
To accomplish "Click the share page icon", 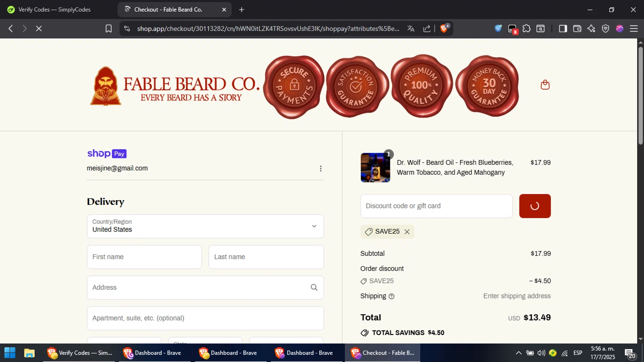I will [427, 28].
